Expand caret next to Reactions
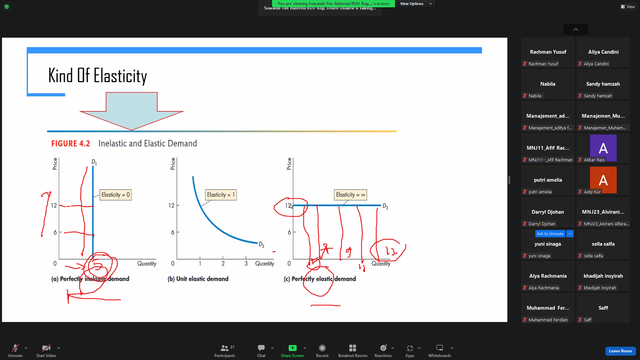The width and height of the screenshot is (640, 360). (x=393, y=348)
